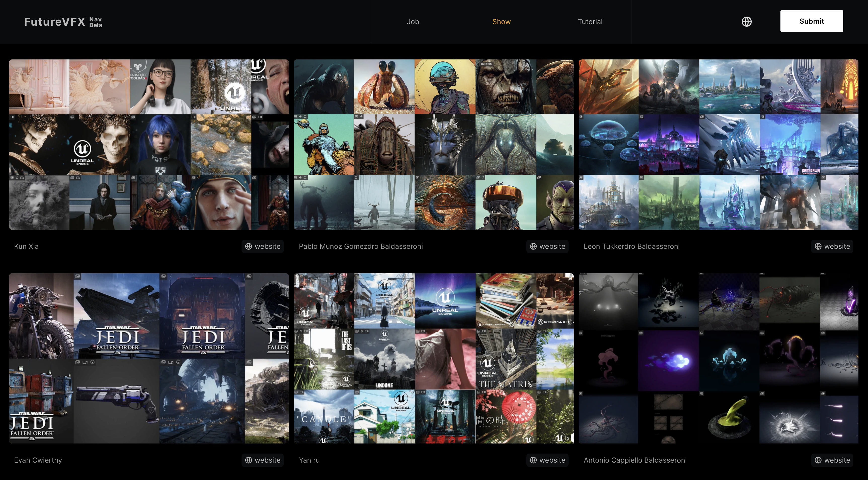Open the green fantasy valley city thumbnail

pyautogui.click(x=669, y=202)
